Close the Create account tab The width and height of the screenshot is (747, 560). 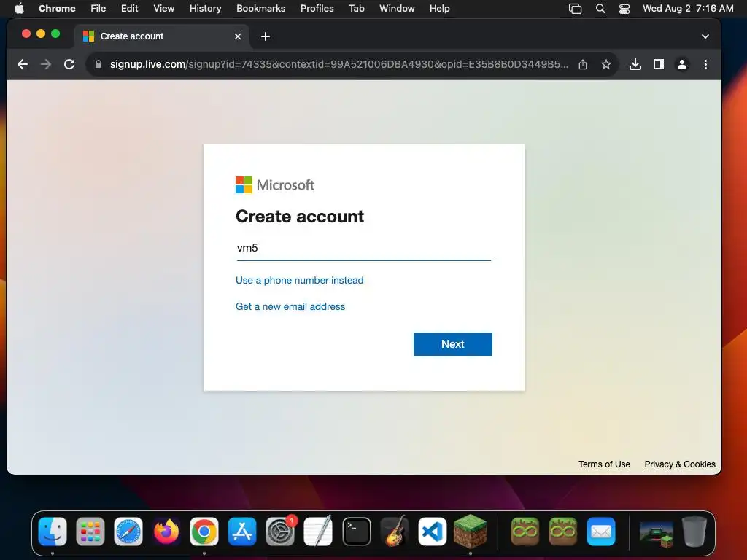coord(238,36)
